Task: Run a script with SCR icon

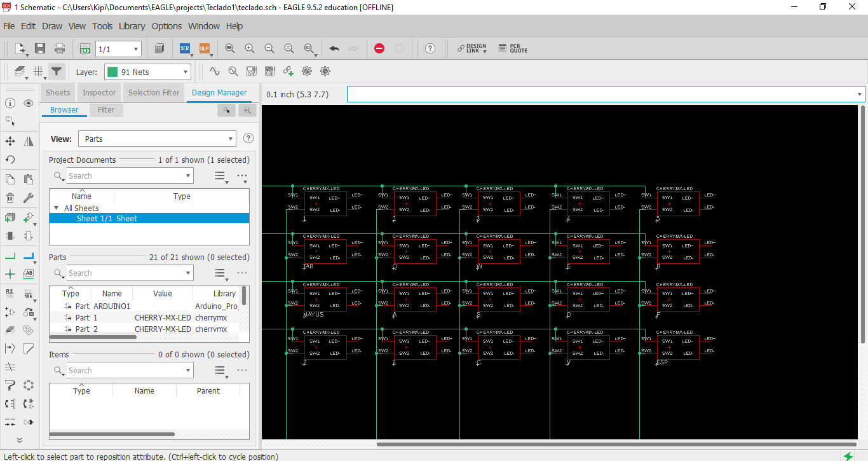Action: click(x=186, y=48)
